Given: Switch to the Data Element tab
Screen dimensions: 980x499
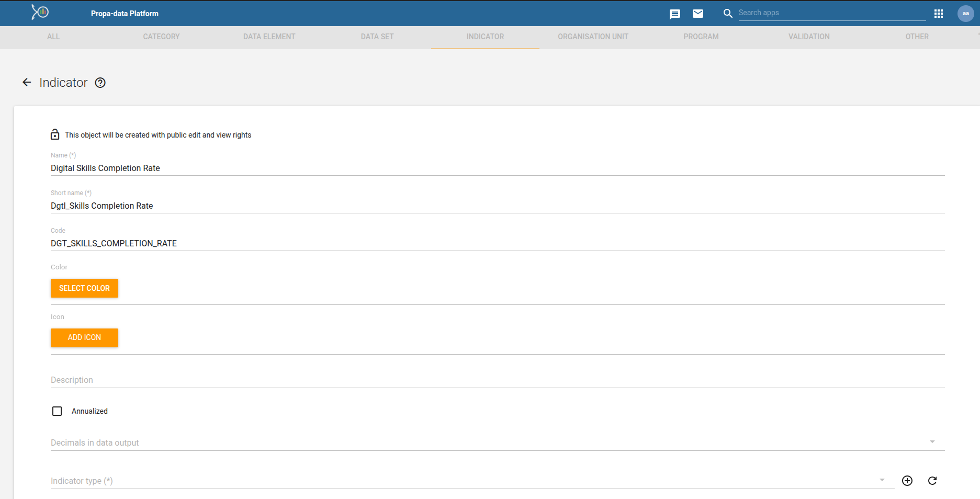Looking at the screenshot, I should tap(269, 37).
